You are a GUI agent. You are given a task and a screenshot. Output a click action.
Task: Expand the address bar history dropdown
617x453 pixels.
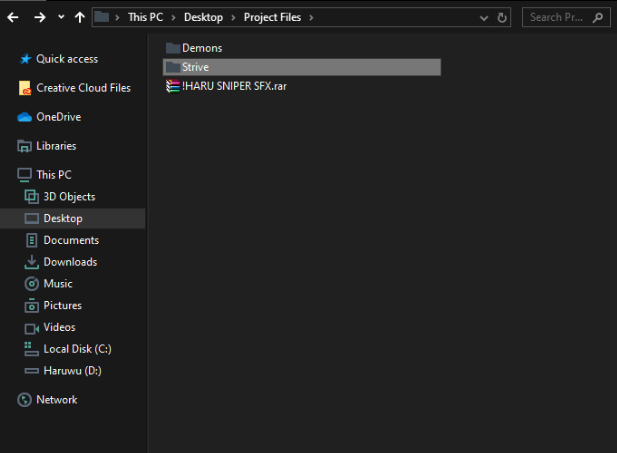pos(483,17)
